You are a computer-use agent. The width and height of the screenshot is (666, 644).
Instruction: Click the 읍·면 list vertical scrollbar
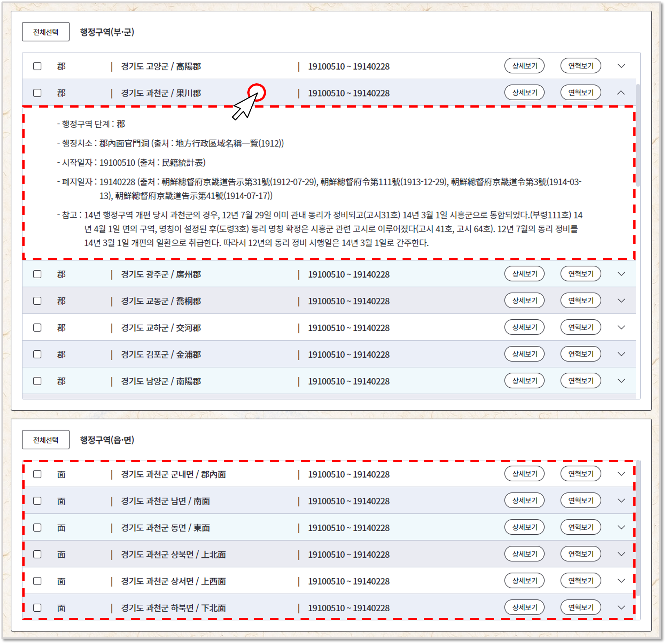coord(638,528)
